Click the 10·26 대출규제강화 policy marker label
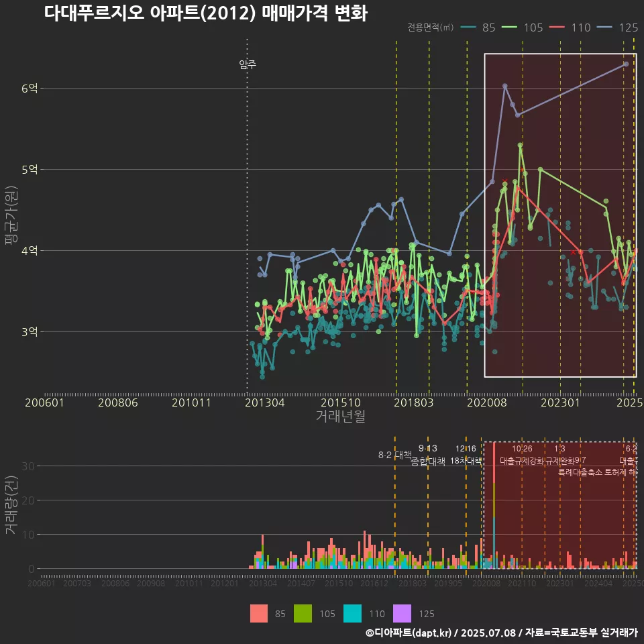This screenshot has width=644, height=644. tap(522, 455)
